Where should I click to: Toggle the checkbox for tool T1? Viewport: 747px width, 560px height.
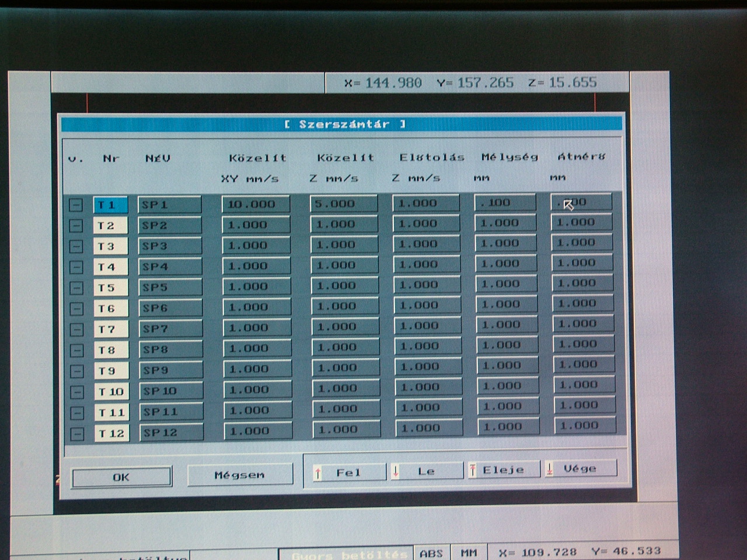tap(76, 205)
